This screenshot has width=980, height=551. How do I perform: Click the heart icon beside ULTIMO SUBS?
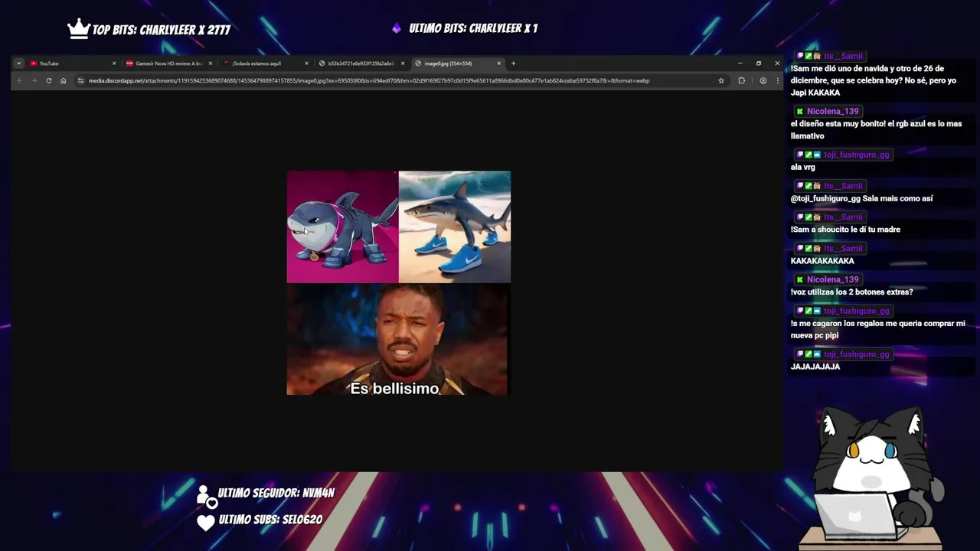pos(206,523)
